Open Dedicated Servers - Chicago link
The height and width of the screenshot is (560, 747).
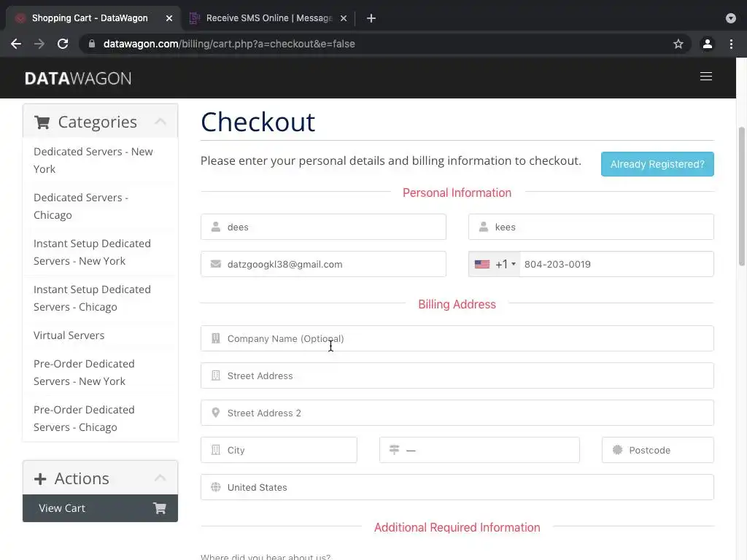(81, 206)
